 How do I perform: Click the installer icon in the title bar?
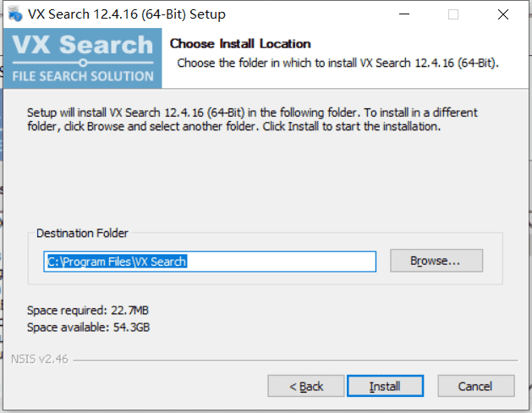(x=15, y=14)
